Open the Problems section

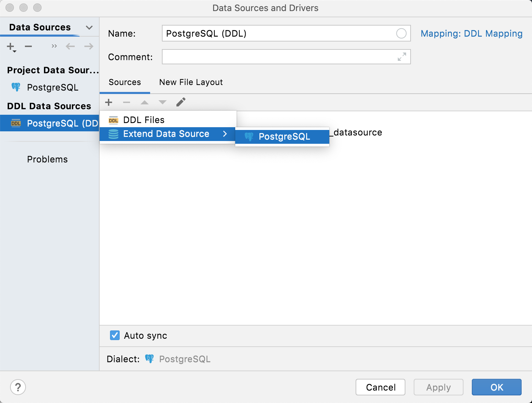point(47,159)
